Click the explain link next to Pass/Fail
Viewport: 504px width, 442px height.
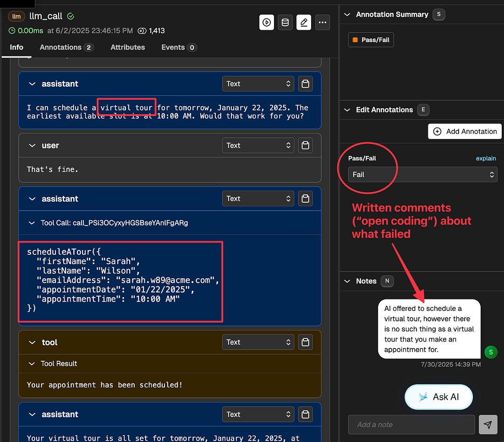(x=486, y=158)
